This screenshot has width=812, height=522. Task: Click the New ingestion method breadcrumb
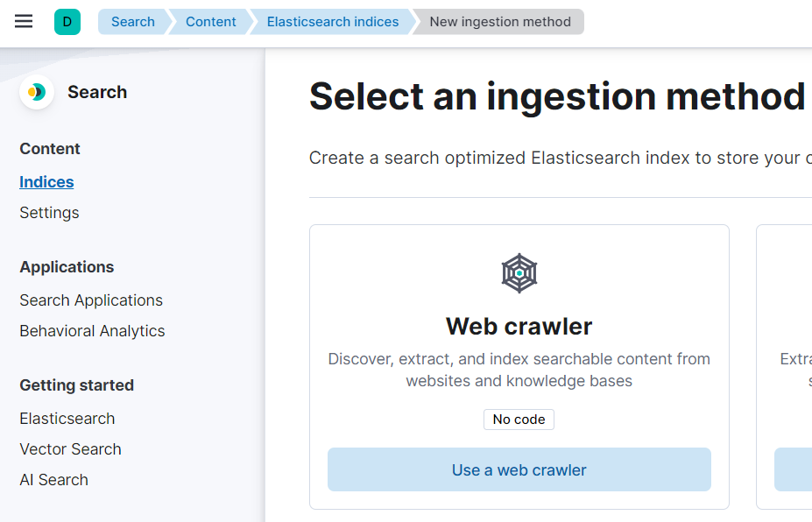(499, 21)
